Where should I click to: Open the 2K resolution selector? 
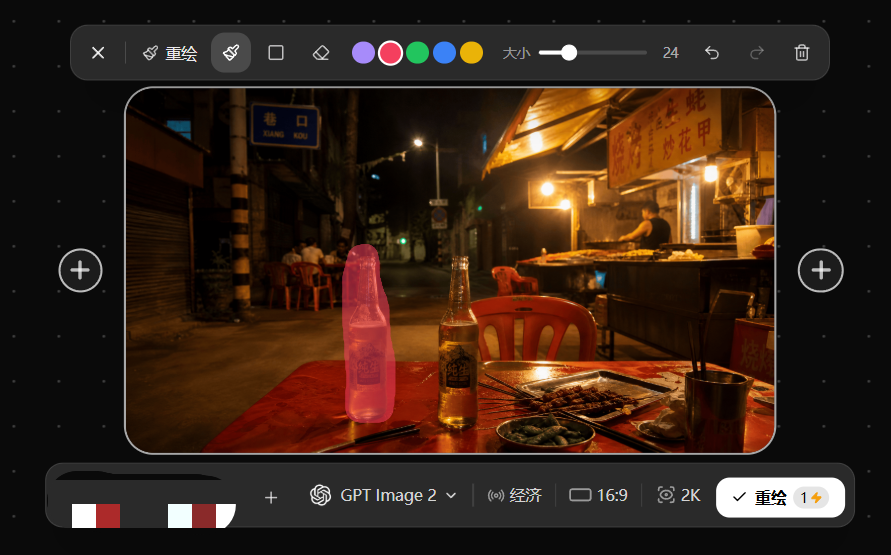[678, 495]
